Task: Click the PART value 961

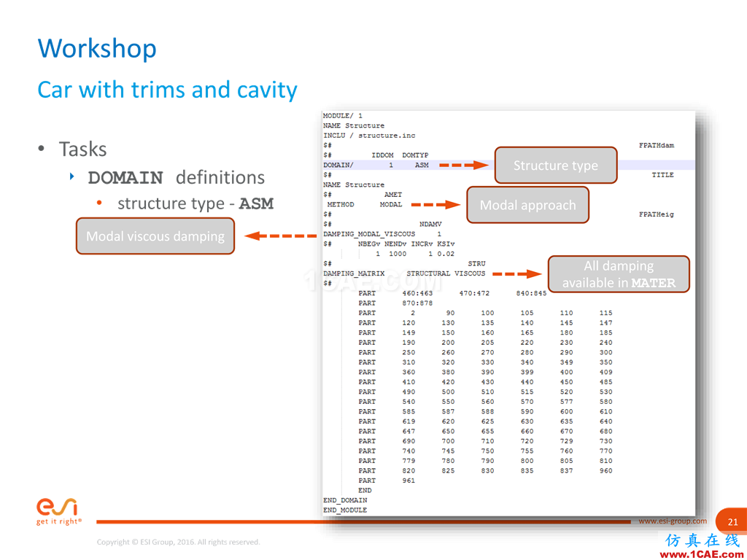Action: tap(409, 481)
